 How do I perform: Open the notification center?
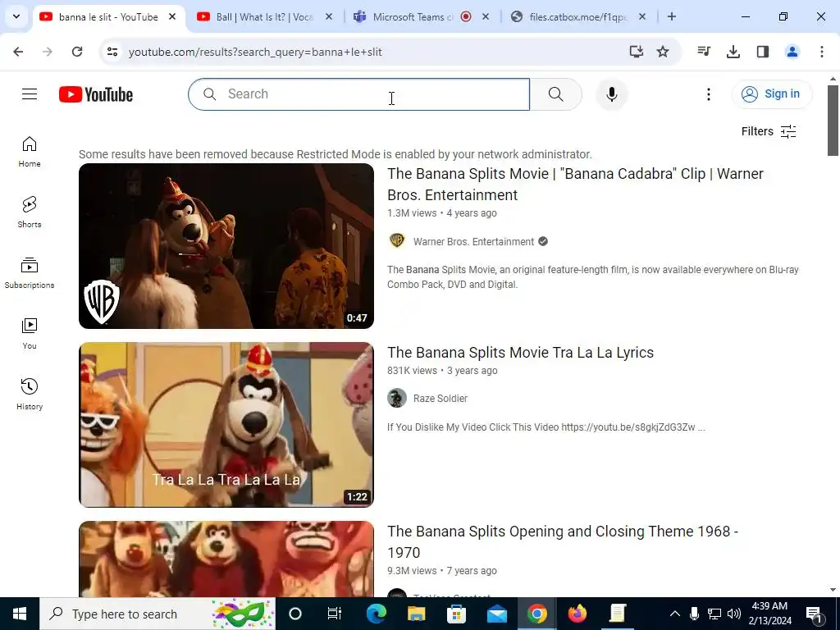(815, 614)
